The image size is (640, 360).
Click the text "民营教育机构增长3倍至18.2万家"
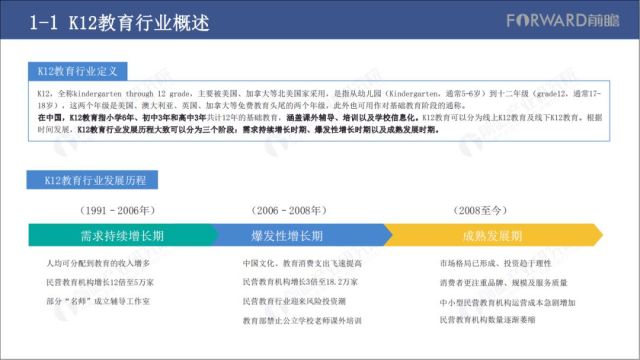click(300, 282)
